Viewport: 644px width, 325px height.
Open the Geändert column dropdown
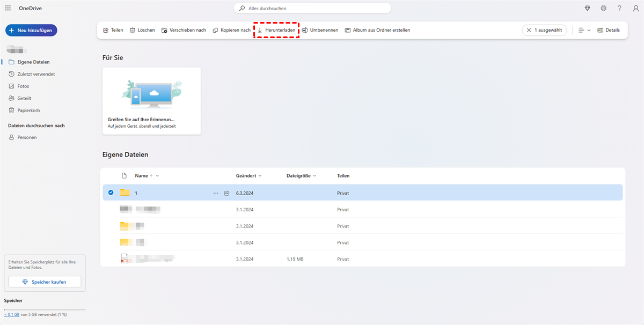point(260,176)
